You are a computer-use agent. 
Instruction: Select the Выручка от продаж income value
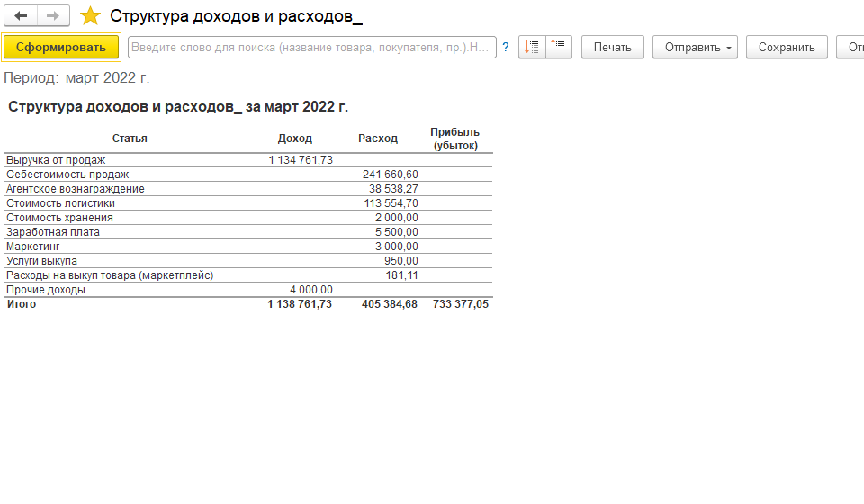301,160
